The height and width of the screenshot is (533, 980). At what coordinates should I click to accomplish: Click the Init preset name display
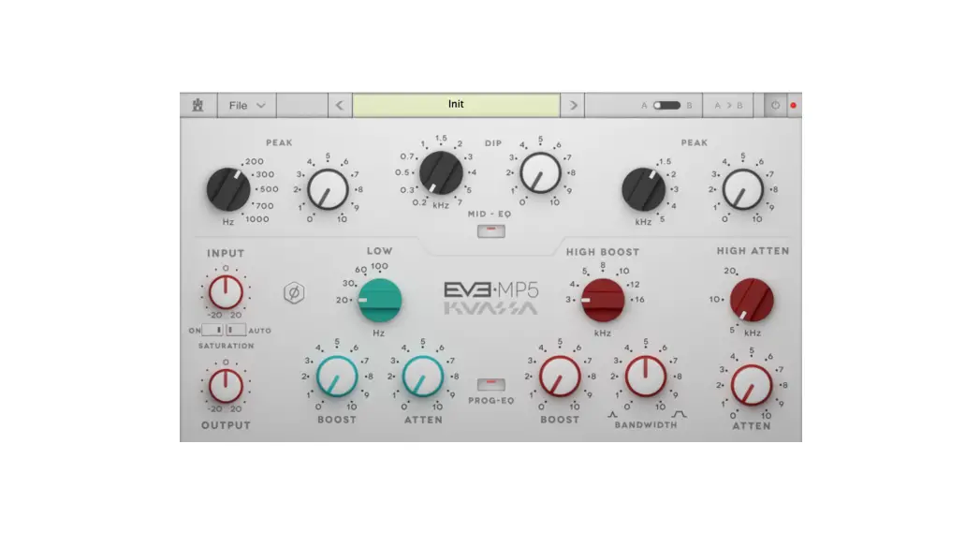456,105
